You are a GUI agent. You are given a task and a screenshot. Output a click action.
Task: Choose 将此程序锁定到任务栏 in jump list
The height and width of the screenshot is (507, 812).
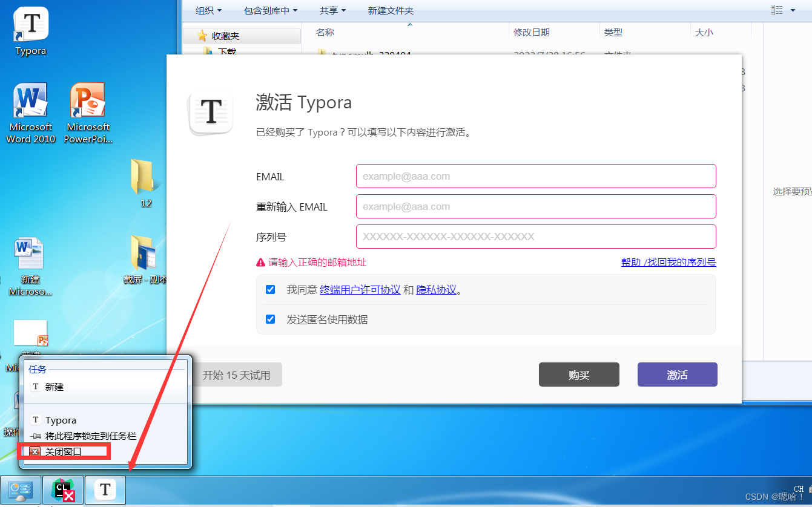tap(106, 436)
